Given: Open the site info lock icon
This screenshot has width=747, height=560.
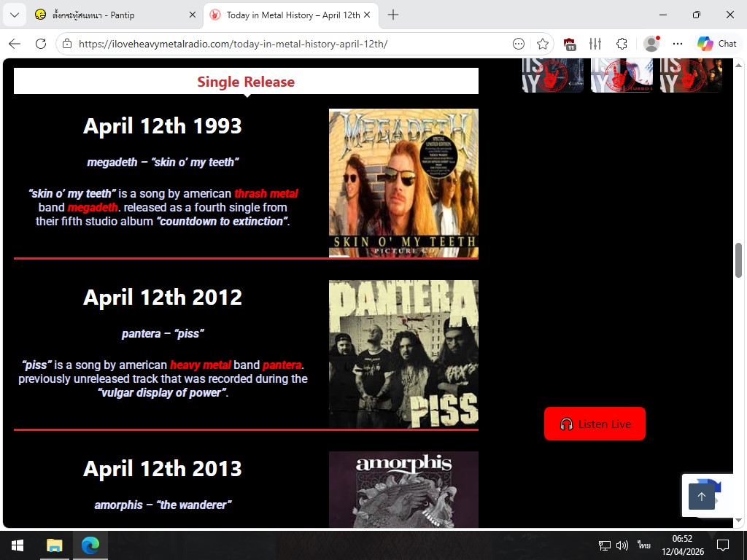Looking at the screenshot, I should [68, 44].
